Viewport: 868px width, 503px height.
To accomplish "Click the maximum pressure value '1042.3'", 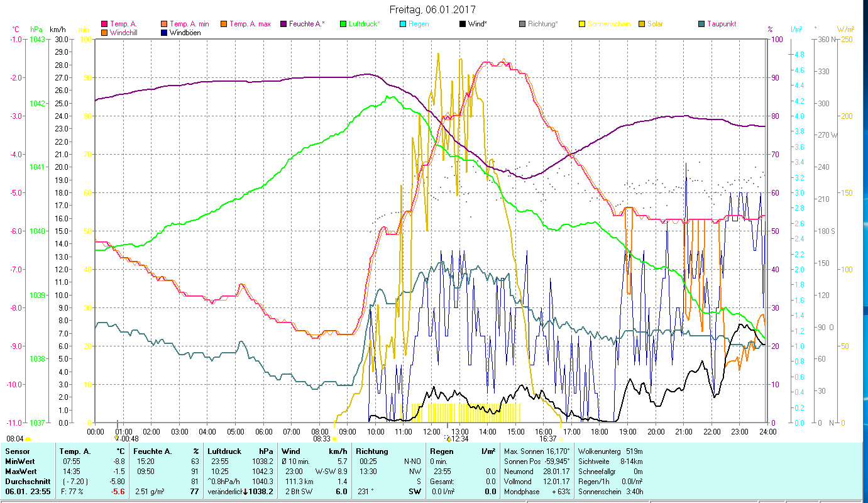I will pyautogui.click(x=262, y=471).
